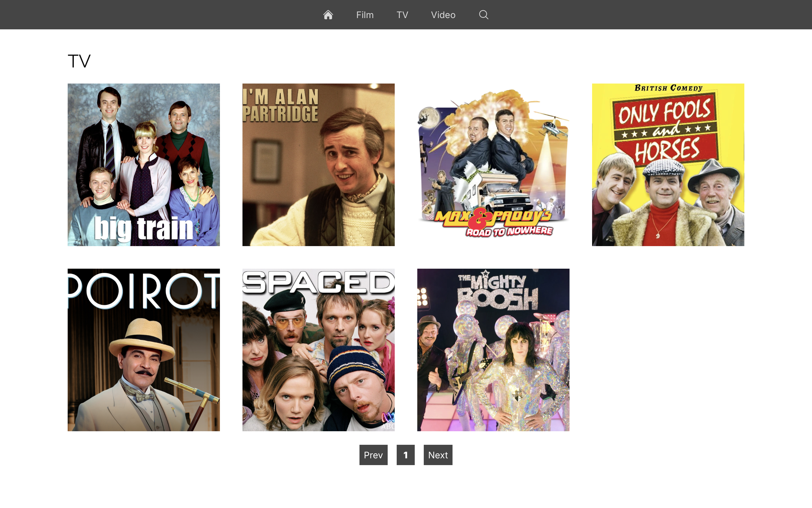Viewport: 812px width, 508px height.
Task: Go to next page with Next
Action: [x=438, y=455]
